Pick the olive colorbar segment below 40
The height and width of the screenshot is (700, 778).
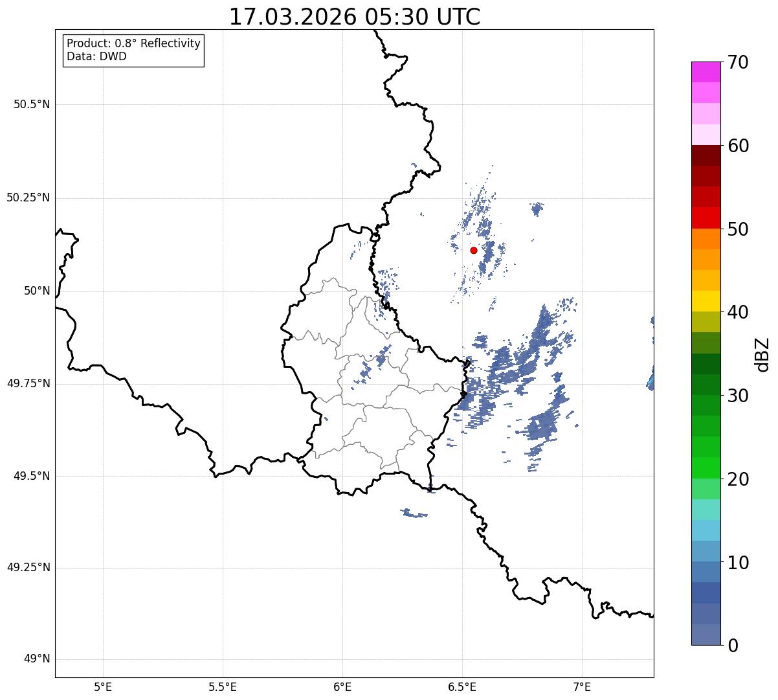(706, 322)
